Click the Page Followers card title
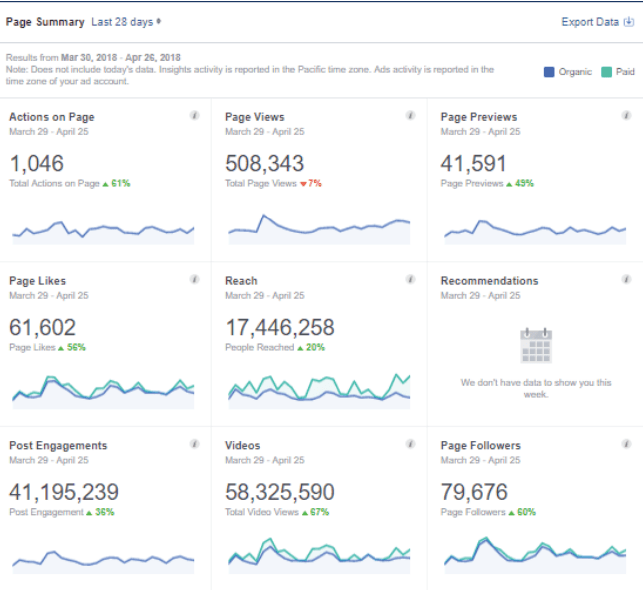Viewport: 643px width, 590px height. point(481,446)
